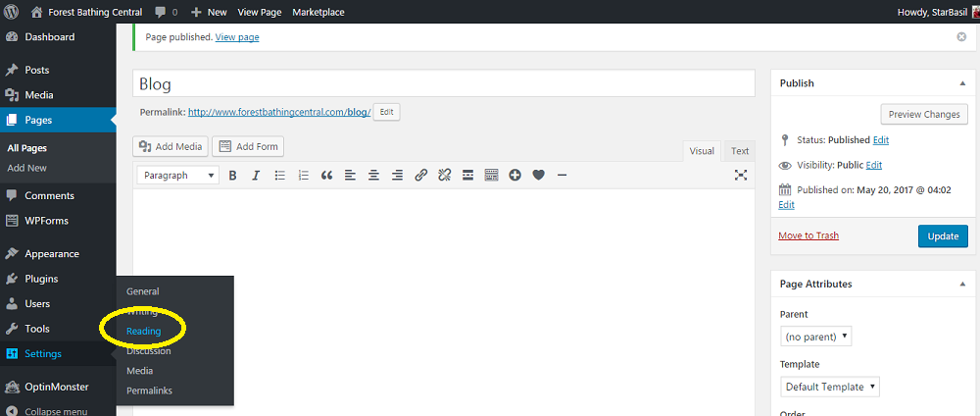Insert Read More tag

tap(467, 176)
